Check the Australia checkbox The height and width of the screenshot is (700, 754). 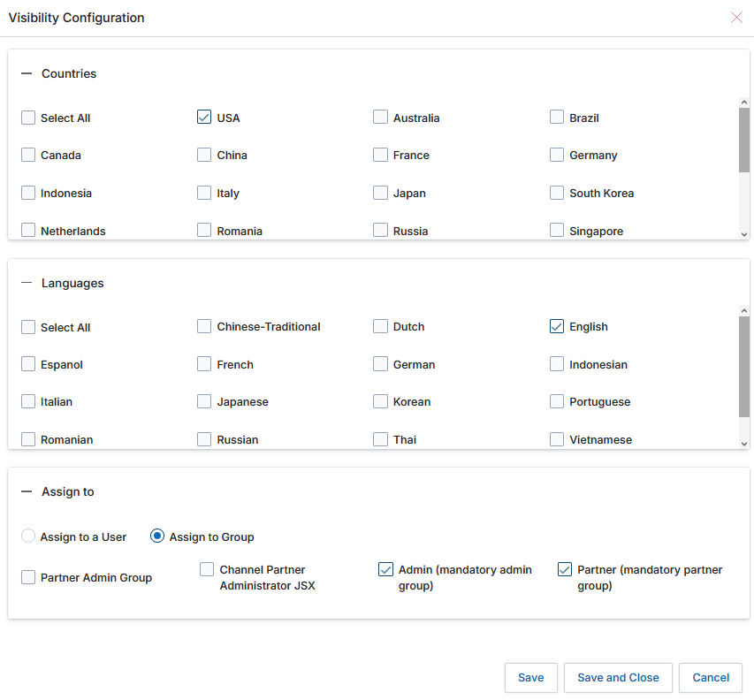380,117
